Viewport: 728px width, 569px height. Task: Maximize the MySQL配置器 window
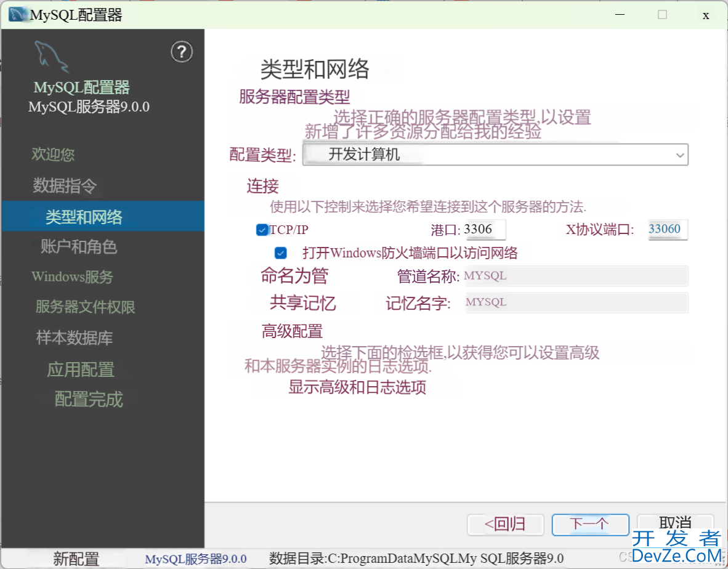pyautogui.click(x=663, y=15)
